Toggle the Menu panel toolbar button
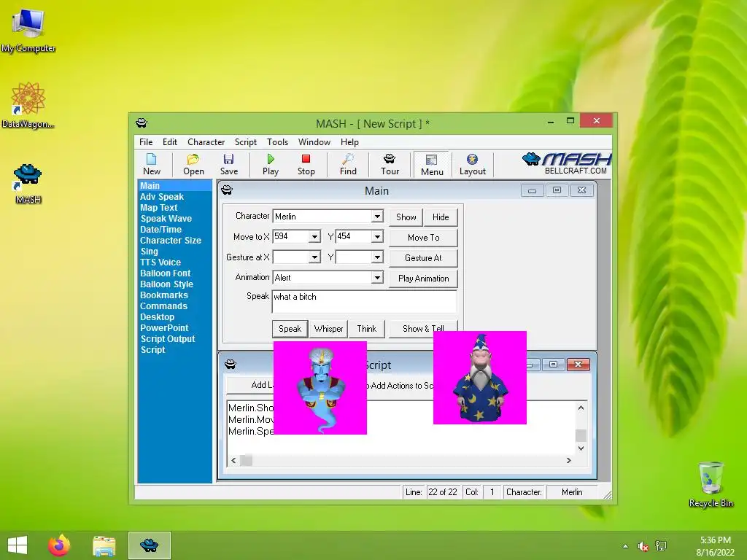Screen dimensions: 747x560 [x=432, y=165]
